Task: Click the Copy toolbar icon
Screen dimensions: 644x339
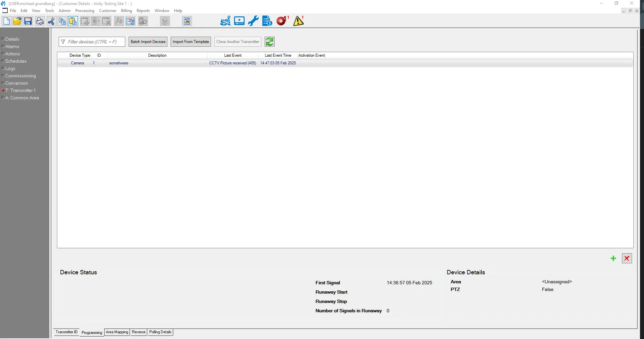Action: [x=62, y=21]
